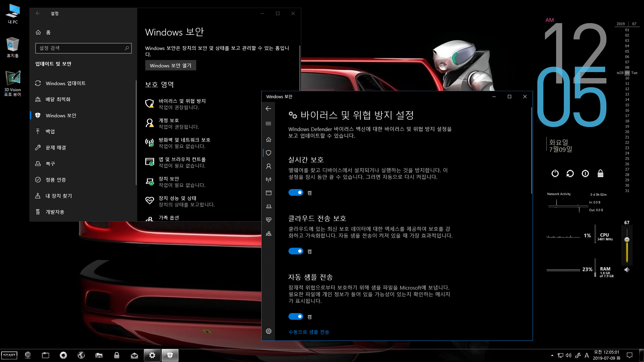Open the 휴지통 recycle bin desktop icon
The width and height of the screenshot is (644, 362).
click(13, 47)
